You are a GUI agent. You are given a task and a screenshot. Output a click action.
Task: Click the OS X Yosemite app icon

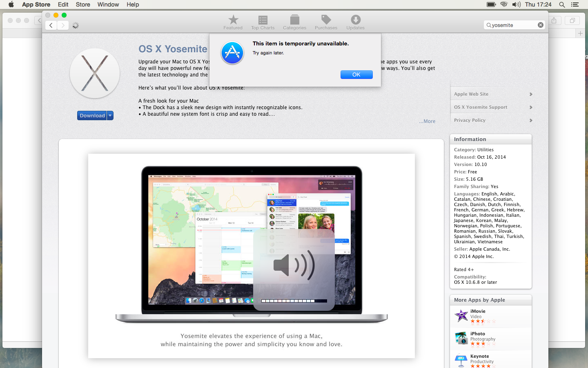(95, 74)
